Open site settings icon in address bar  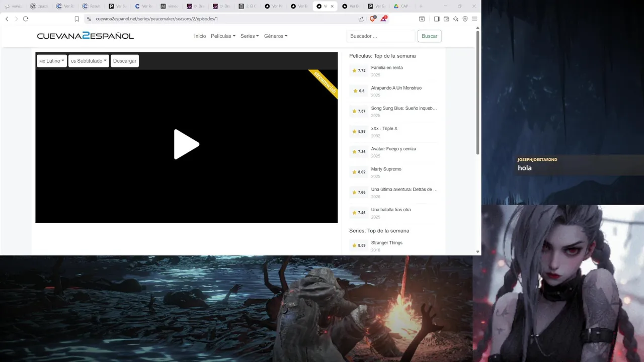(x=89, y=19)
